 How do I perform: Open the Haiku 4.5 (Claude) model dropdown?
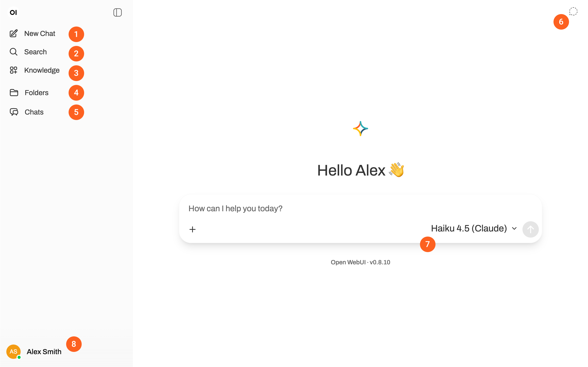(474, 228)
